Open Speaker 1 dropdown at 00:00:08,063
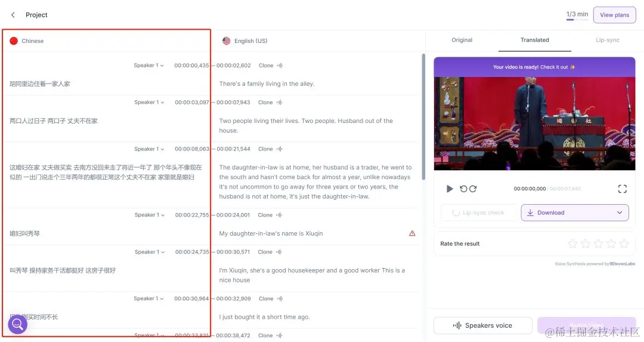Image resolution: width=644 pixels, height=342 pixels. [149, 149]
